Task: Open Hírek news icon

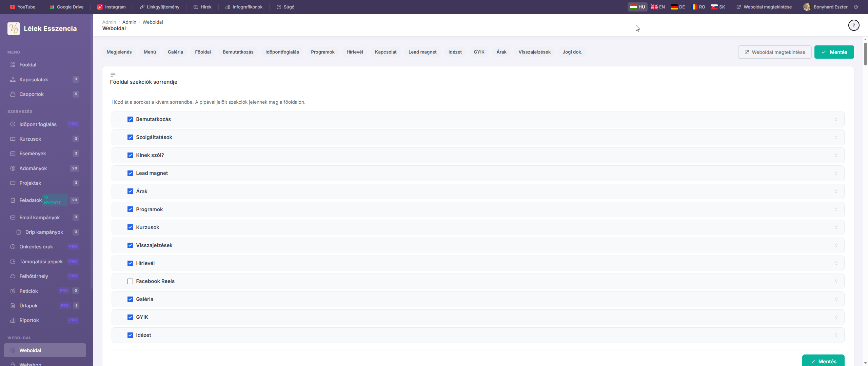Action: pos(196,7)
